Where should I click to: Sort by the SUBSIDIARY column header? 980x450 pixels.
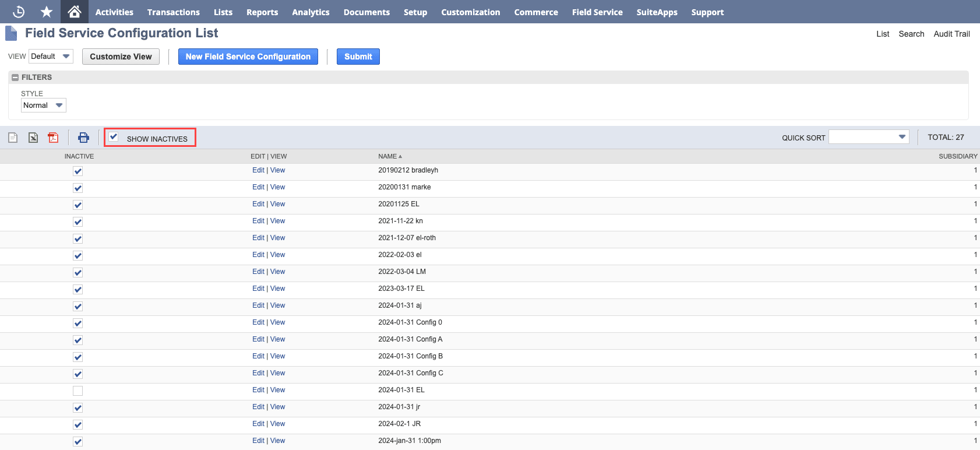(x=958, y=156)
